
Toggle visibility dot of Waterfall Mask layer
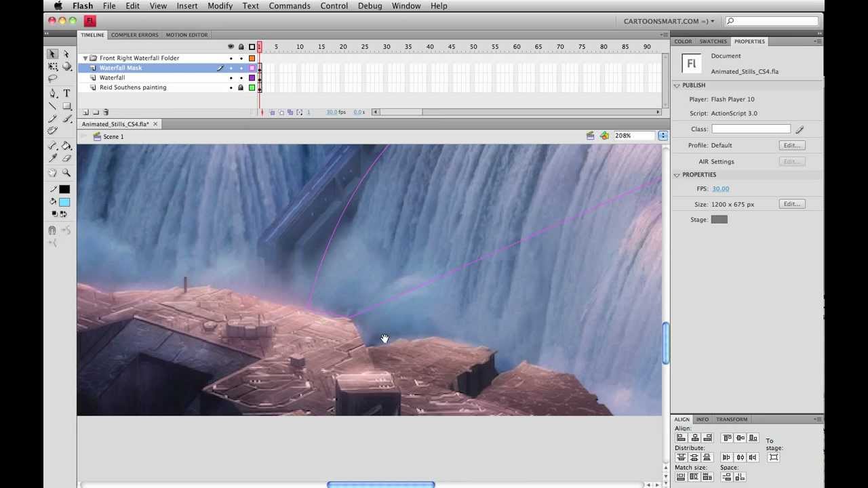231,68
